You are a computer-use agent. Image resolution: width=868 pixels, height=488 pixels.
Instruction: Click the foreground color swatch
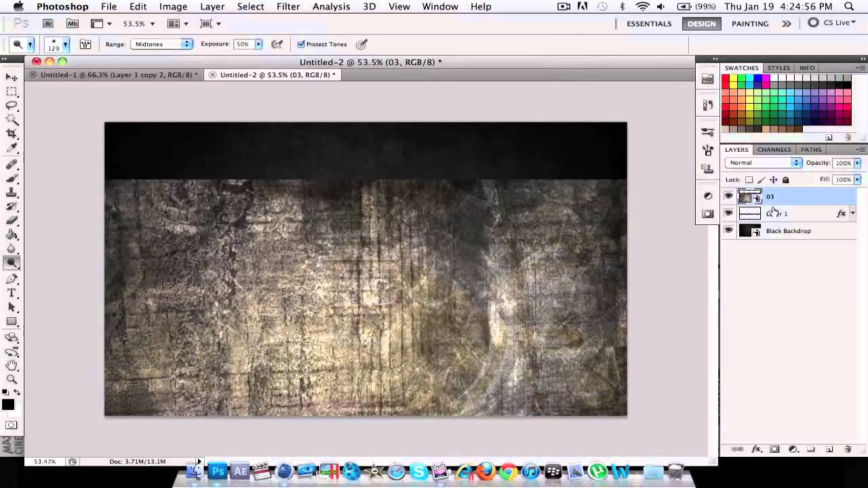pyautogui.click(x=8, y=405)
